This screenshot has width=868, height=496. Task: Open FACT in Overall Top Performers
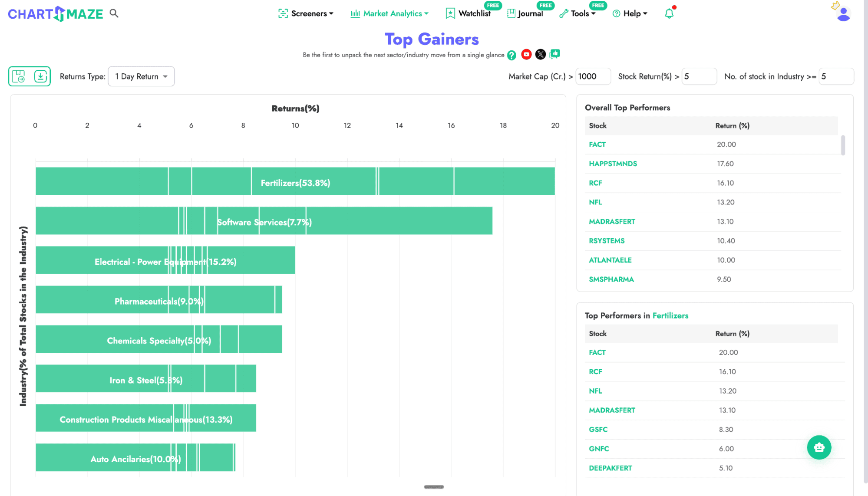[597, 145]
